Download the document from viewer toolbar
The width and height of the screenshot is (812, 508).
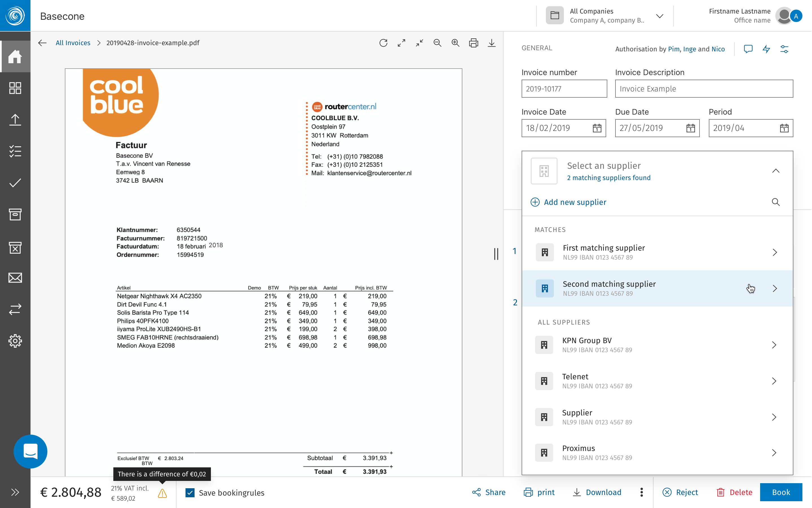(x=491, y=43)
